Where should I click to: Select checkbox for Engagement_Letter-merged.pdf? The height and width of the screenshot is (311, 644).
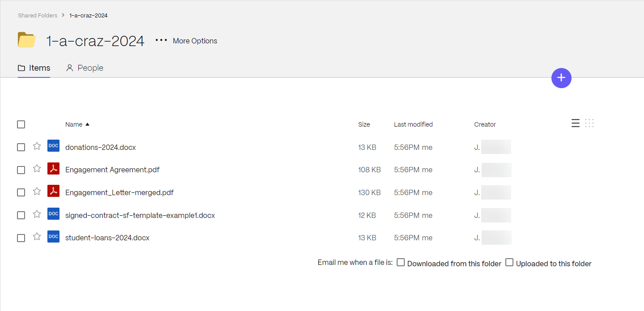21,192
